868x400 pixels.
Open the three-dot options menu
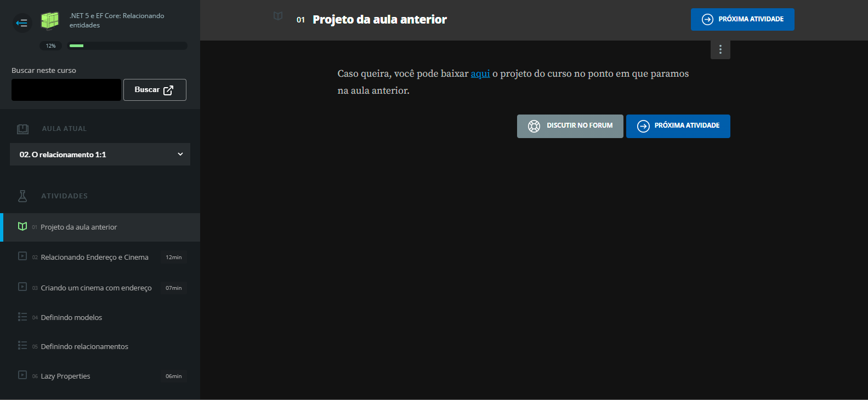[721, 49]
